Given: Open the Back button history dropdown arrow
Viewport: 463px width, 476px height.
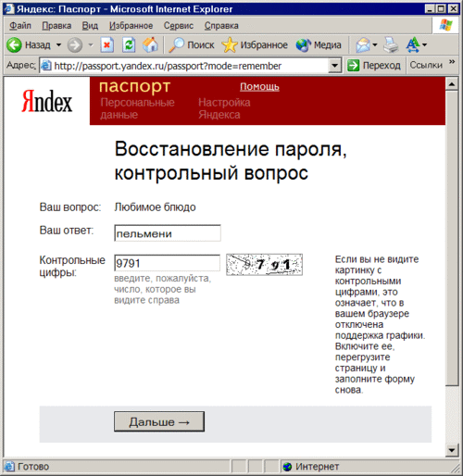Looking at the screenshot, I should point(58,45).
